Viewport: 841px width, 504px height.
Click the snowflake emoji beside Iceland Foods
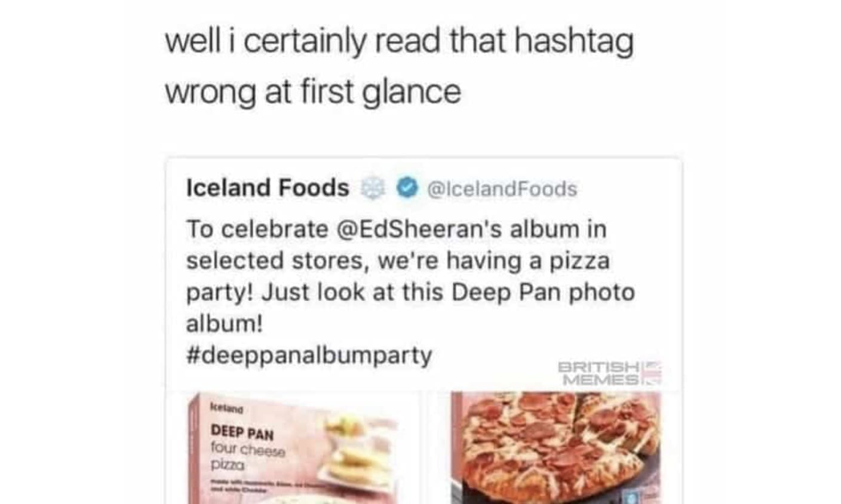tap(373, 189)
